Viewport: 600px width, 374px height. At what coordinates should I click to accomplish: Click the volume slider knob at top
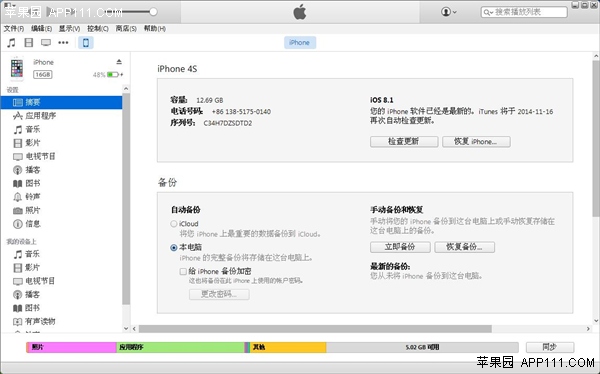coord(153,12)
